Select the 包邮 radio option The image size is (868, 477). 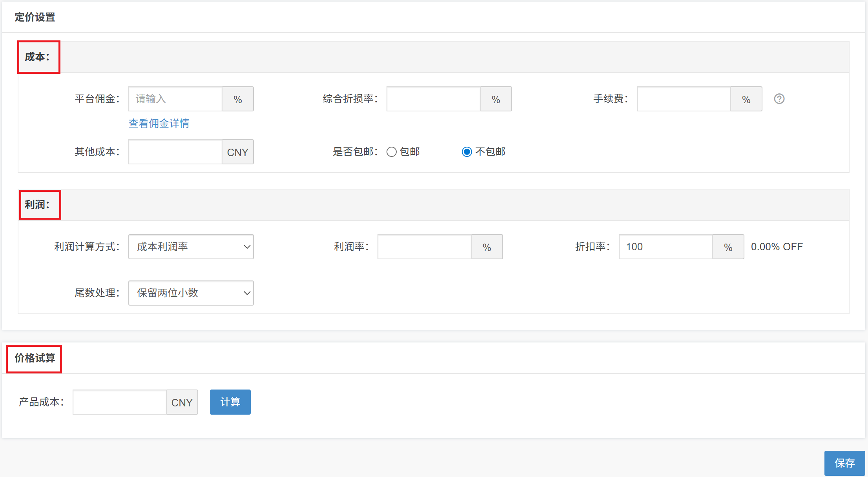point(392,152)
